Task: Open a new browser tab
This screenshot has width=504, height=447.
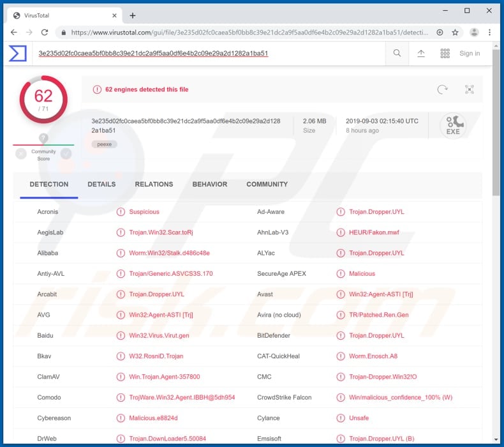Action: pyautogui.click(x=133, y=15)
